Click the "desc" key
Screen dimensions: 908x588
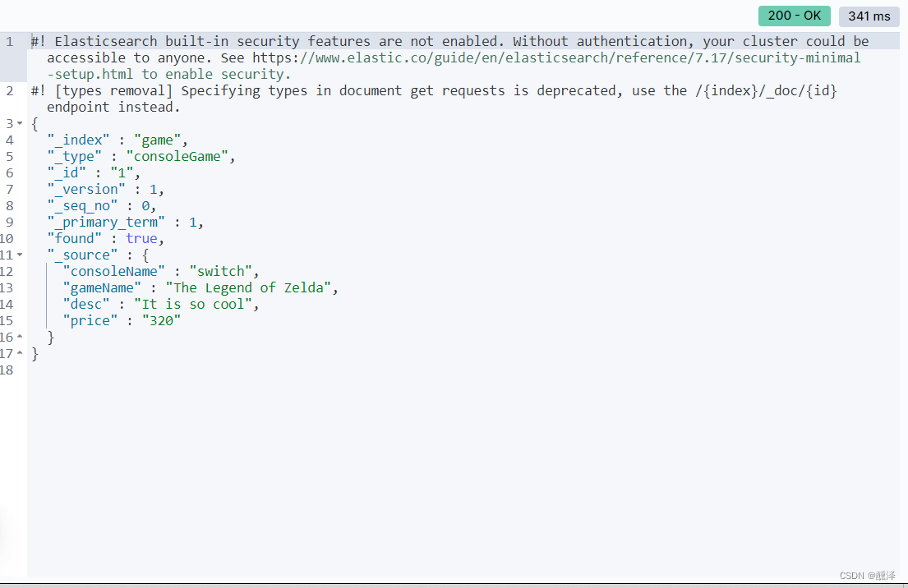point(85,304)
